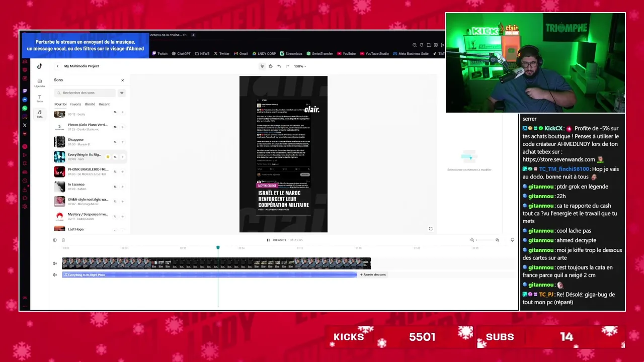Click the Ghibli-style nostalgic sound thumbnail
The width and height of the screenshot is (644, 362).
[x=59, y=202]
